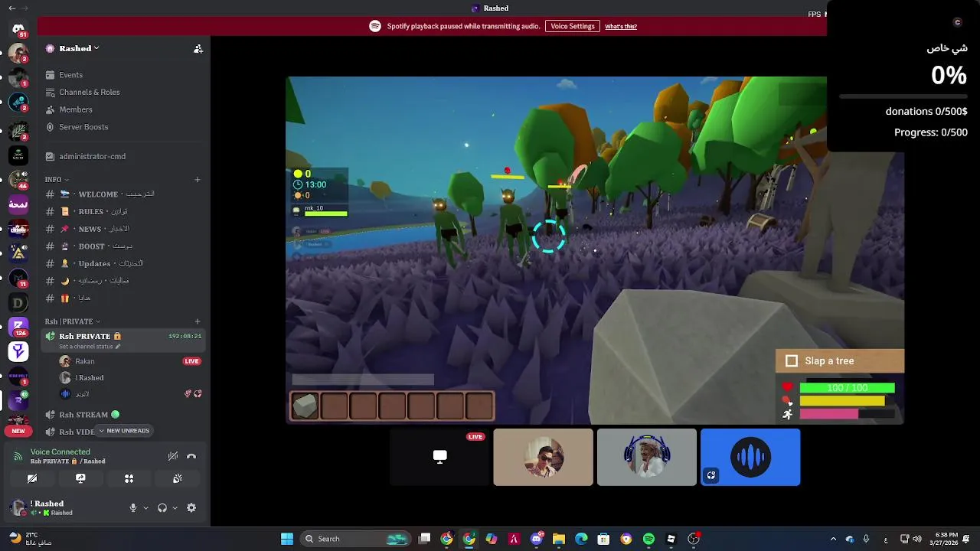980x551 pixels.
Task: Click the green 100/100 health bar
Action: click(847, 388)
